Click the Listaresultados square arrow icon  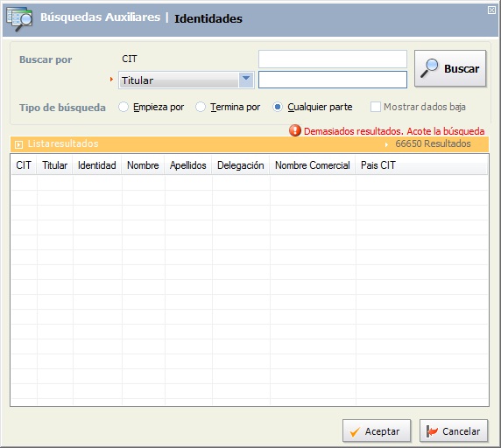tap(19, 145)
